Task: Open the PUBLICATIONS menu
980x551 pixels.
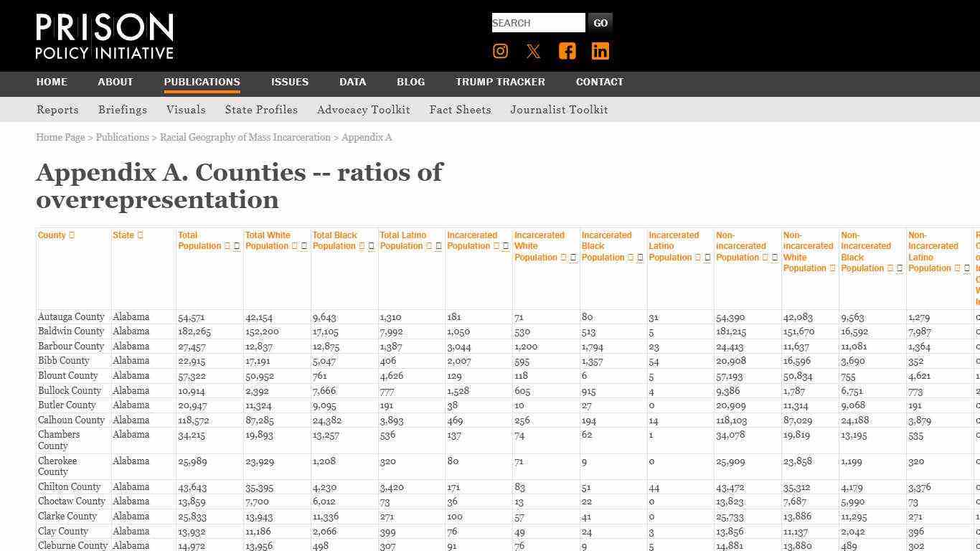Action: [x=202, y=82]
